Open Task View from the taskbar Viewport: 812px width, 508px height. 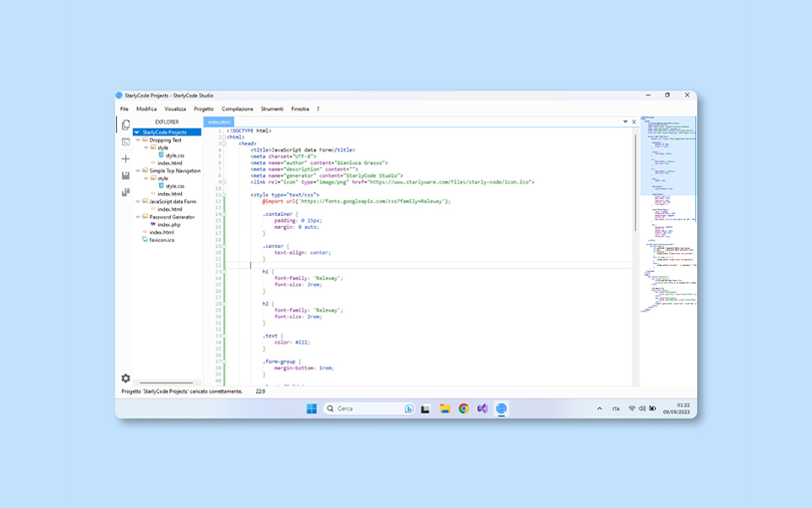pos(425,408)
